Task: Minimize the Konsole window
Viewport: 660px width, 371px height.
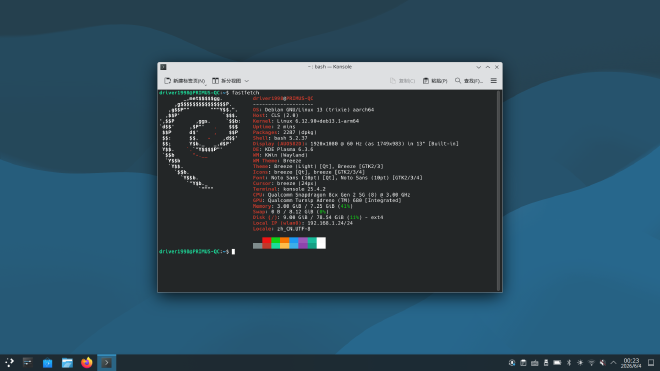Action: (x=479, y=67)
